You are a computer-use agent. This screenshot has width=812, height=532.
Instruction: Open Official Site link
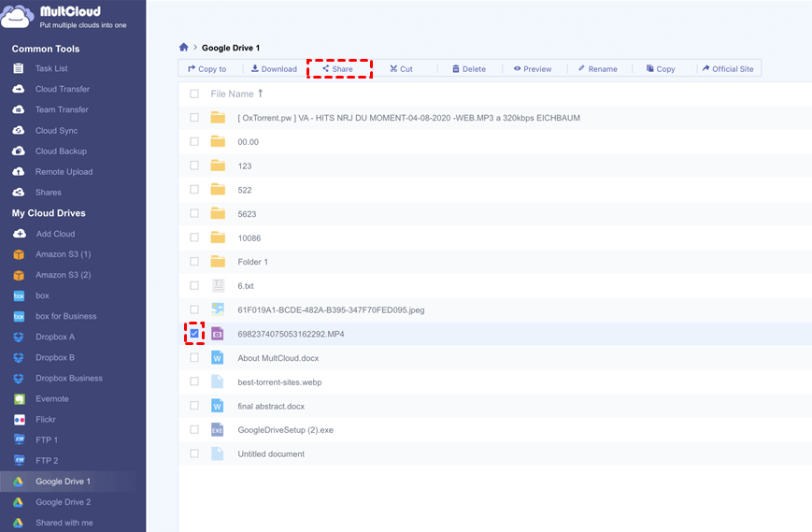[728, 69]
